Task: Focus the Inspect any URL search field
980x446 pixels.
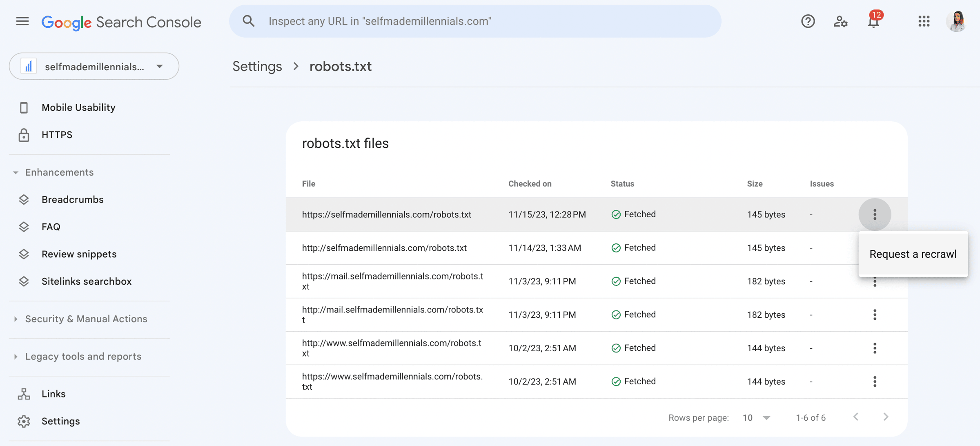Action: tap(475, 21)
